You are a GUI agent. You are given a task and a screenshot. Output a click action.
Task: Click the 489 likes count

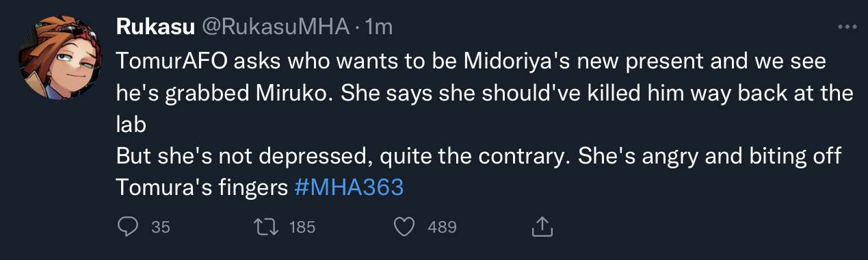coord(442,227)
